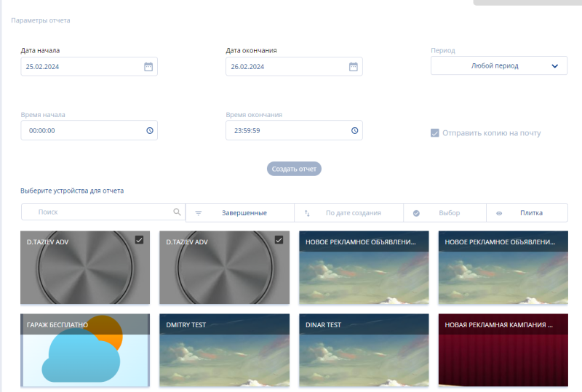Expand the Любой период dropdown
Image resolution: width=582 pixels, height=392 pixels.
[x=499, y=65]
